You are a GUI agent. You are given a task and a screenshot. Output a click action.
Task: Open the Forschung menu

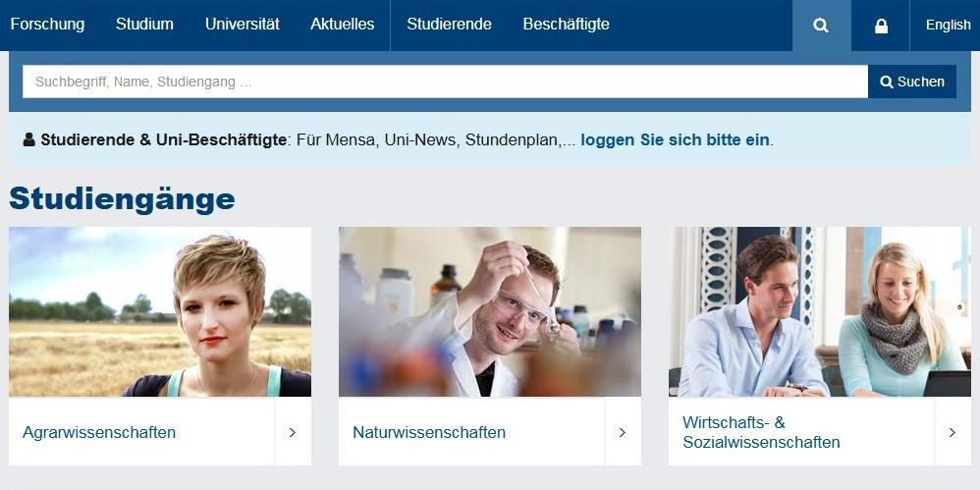47,25
